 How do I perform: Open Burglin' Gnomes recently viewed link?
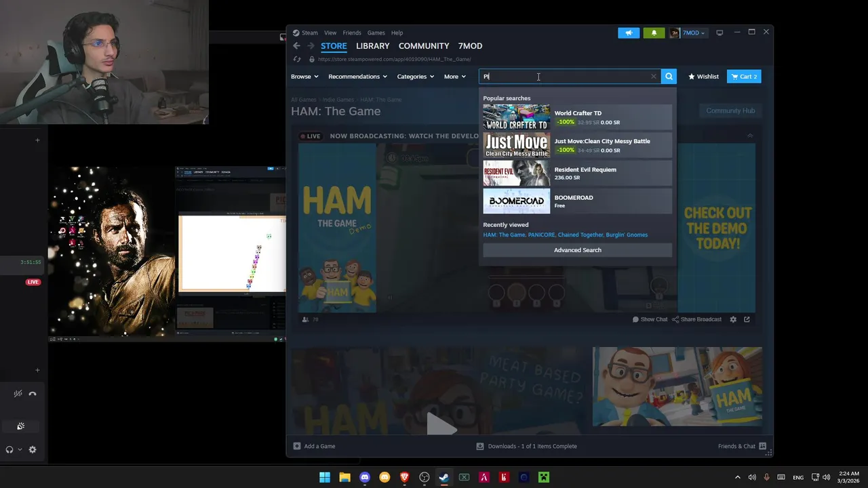[x=627, y=235]
